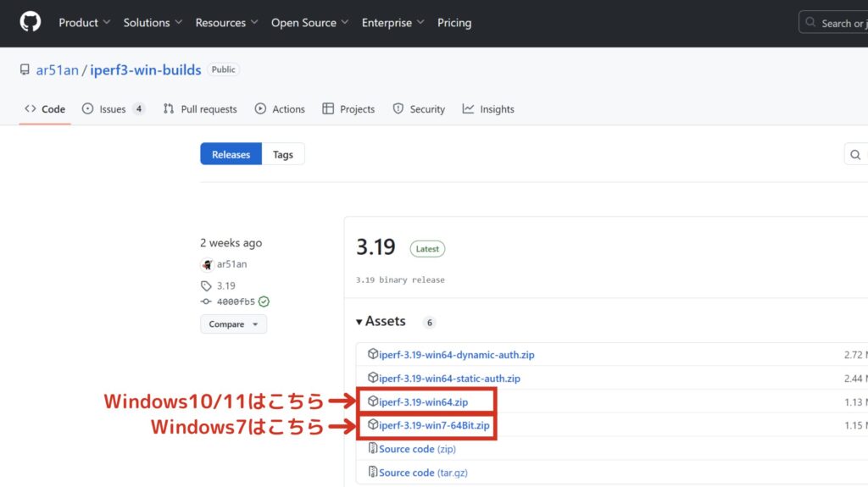This screenshot has height=487, width=868.
Task: Click the Issues count badge 4
Action: click(x=139, y=109)
